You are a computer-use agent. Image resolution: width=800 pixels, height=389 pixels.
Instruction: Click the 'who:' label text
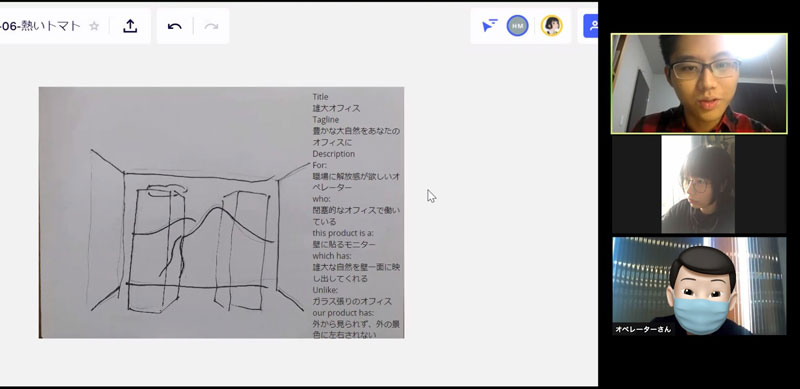(x=321, y=199)
